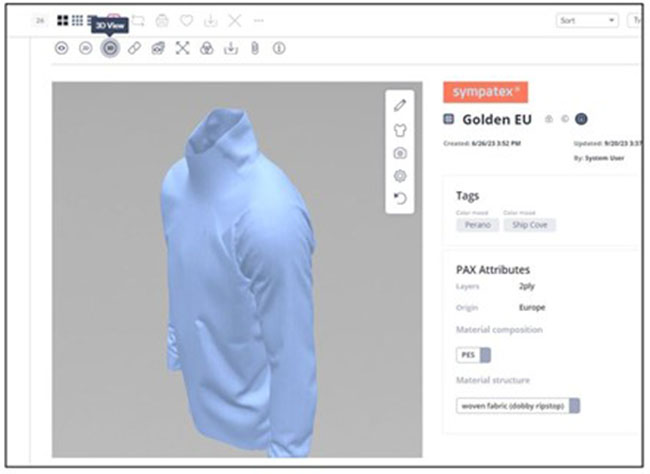Screen dimensions: 650x474
Task: Click the shirt garment icon in viewer
Action: (x=400, y=129)
